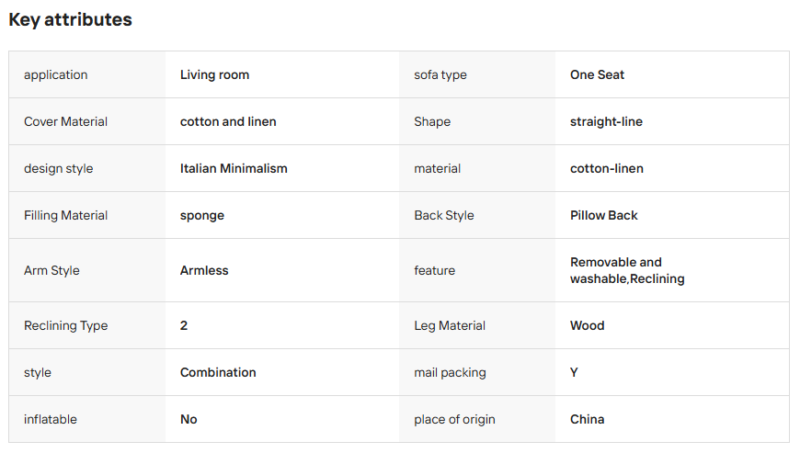Click the straight-line shape value
The height and width of the screenshot is (453, 800).
(606, 121)
